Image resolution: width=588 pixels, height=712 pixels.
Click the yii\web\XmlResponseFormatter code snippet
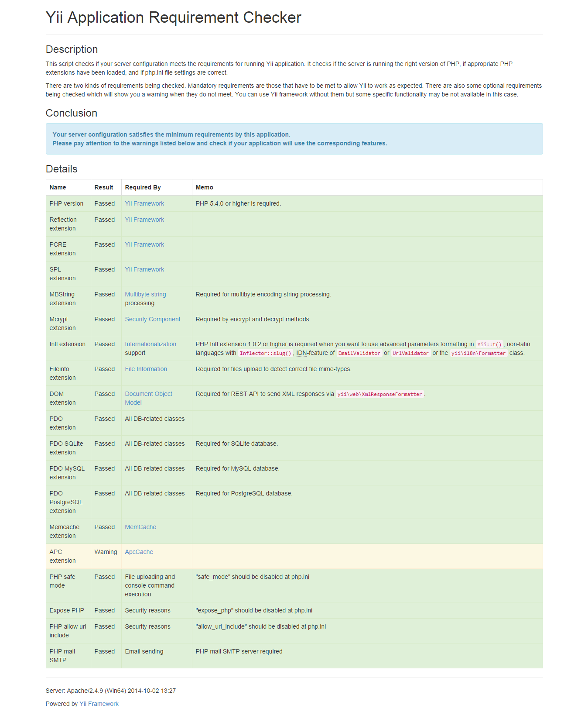point(380,394)
